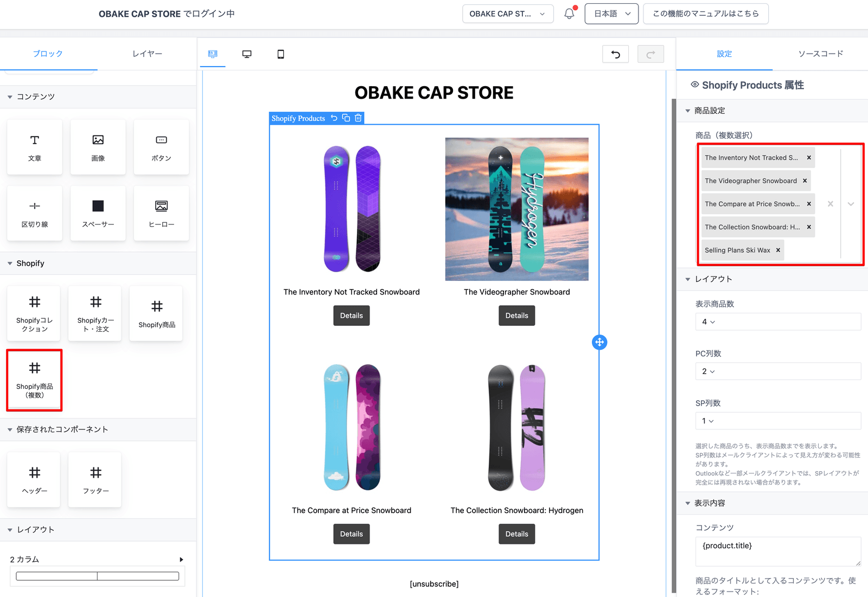This screenshot has height=597, width=868.
Task: Add the Shopifyコレクション block
Action: pyautogui.click(x=35, y=313)
